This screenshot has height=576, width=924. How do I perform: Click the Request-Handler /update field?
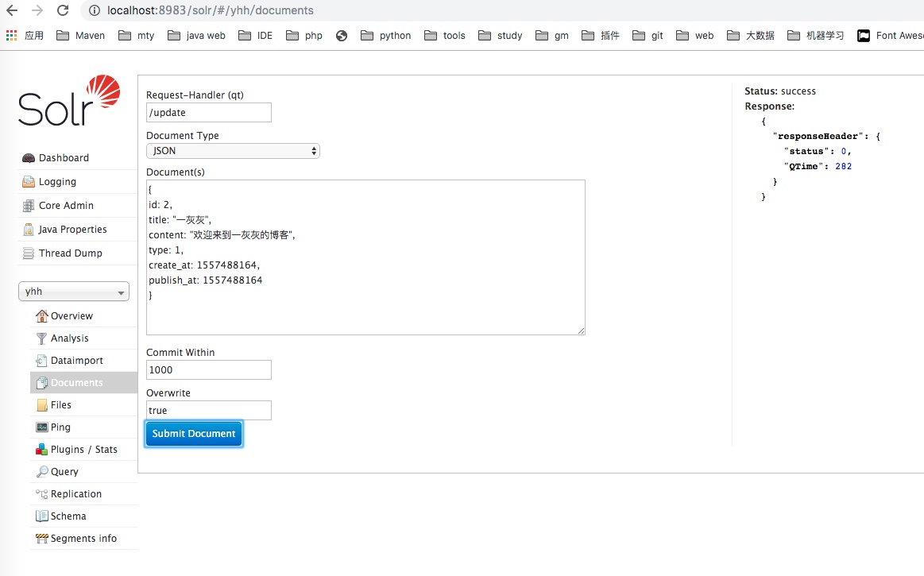(209, 113)
